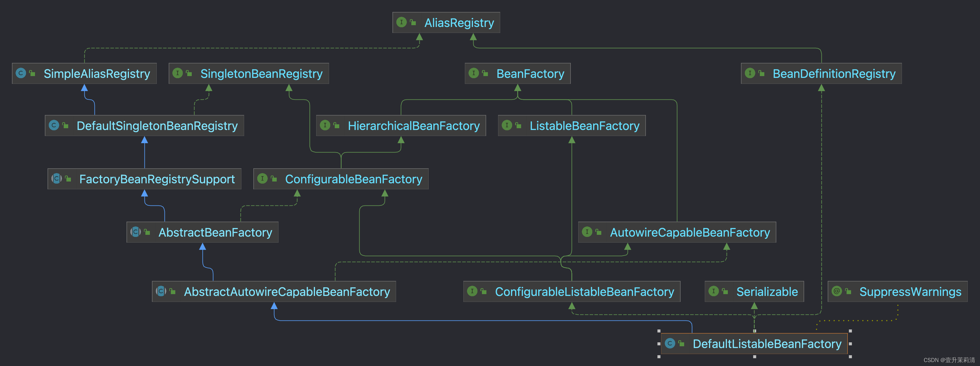980x366 pixels.
Task: Click the DefaultListableBeanFactory name text
Action: pos(767,344)
